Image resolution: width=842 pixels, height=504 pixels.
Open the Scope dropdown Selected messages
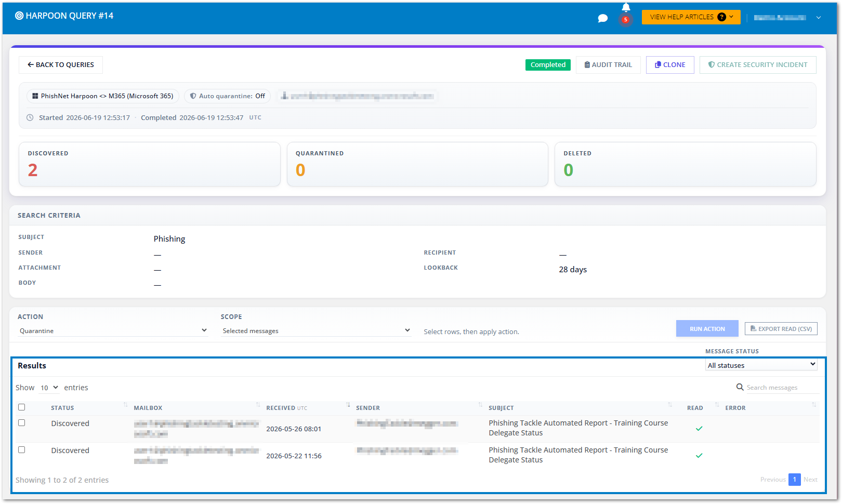click(316, 331)
